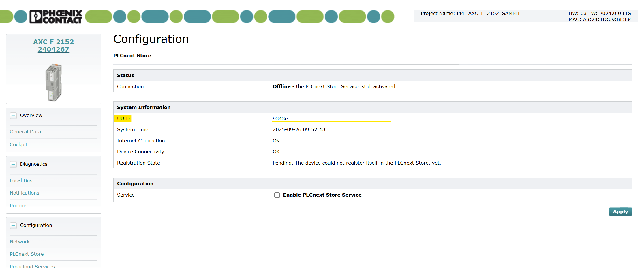Click the Enable PLCnext Store Service label
Viewport: 644px width, 275px height.
click(322, 195)
